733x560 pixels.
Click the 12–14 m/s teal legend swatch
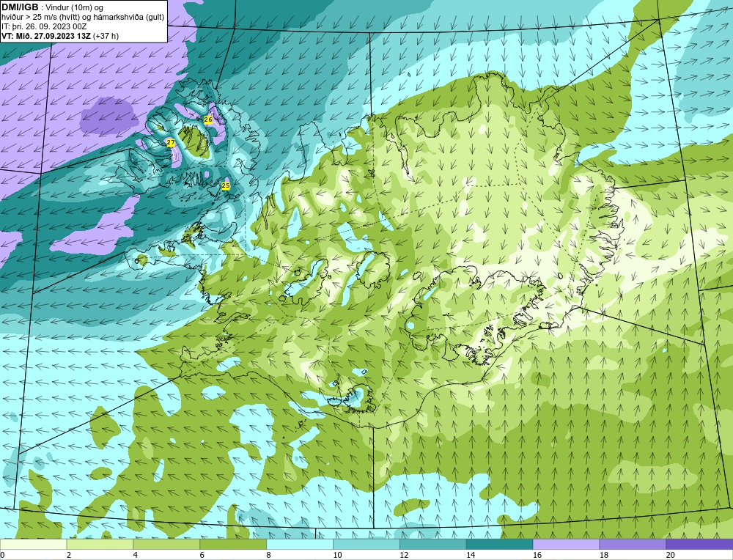pos(433,544)
